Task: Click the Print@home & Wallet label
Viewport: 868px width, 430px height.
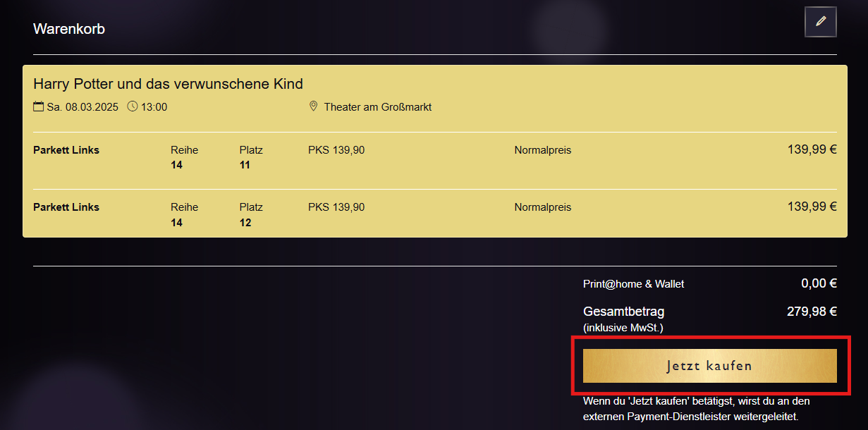Action: (x=633, y=283)
